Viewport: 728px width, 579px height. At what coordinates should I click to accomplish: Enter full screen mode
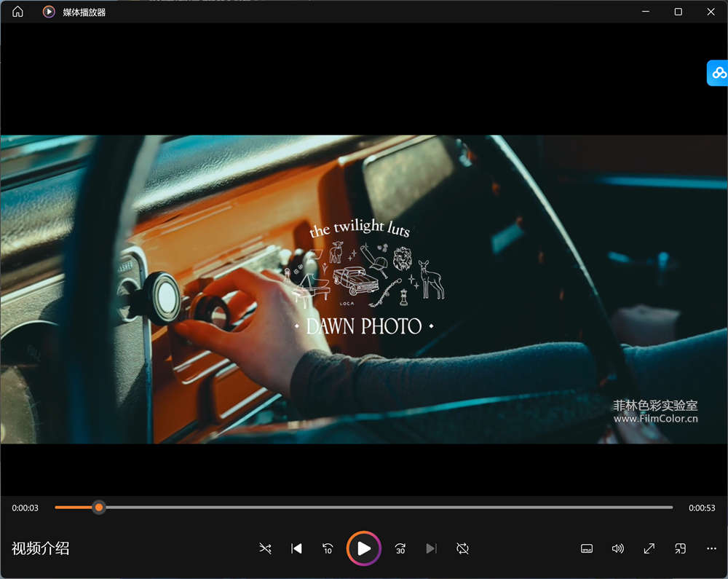pos(649,548)
